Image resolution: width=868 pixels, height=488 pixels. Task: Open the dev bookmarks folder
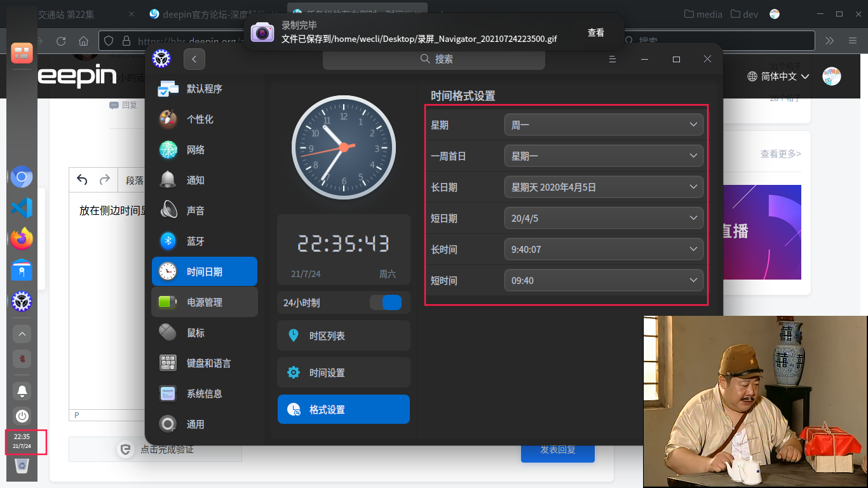tap(745, 14)
